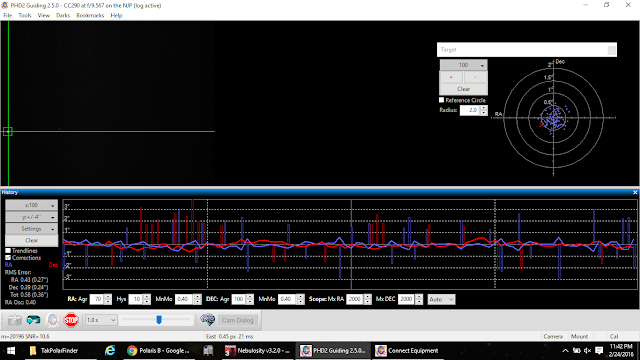The image size is (640, 360).
Task: Click Clear in the Target panel
Action: pos(464,89)
